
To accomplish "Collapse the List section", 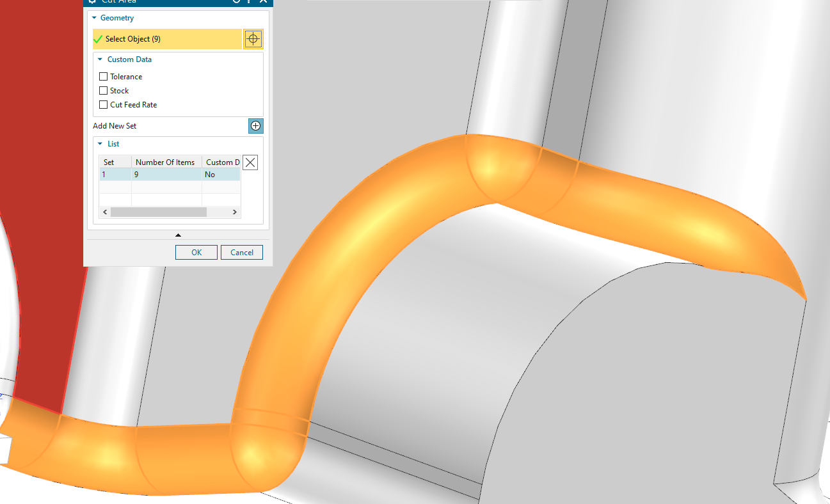I will 100,144.
